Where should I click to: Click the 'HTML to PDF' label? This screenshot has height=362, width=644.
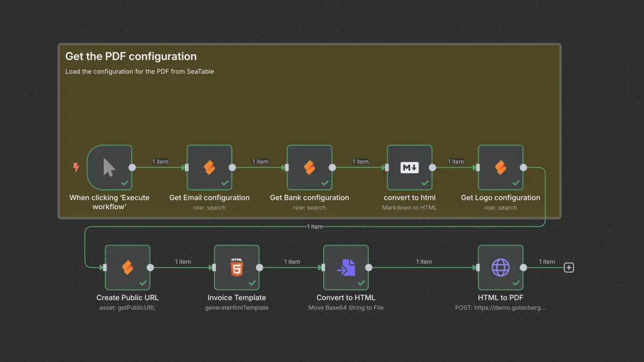click(x=501, y=298)
